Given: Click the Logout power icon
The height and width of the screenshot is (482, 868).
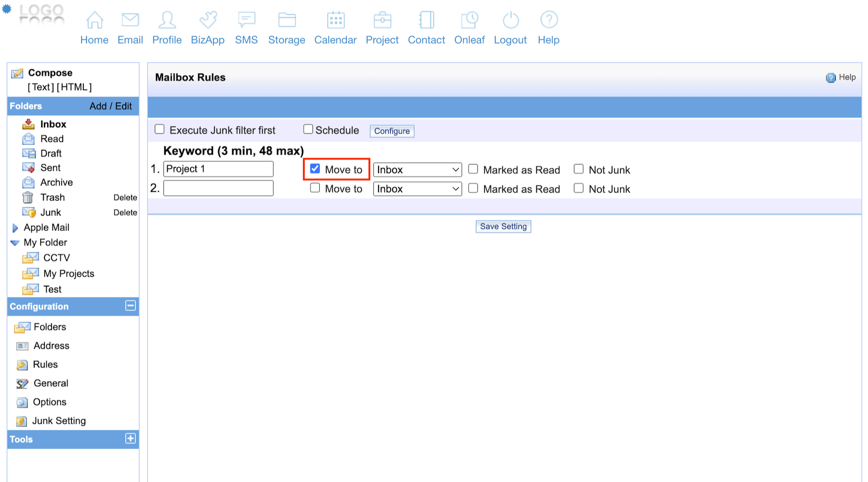Looking at the screenshot, I should pyautogui.click(x=510, y=20).
